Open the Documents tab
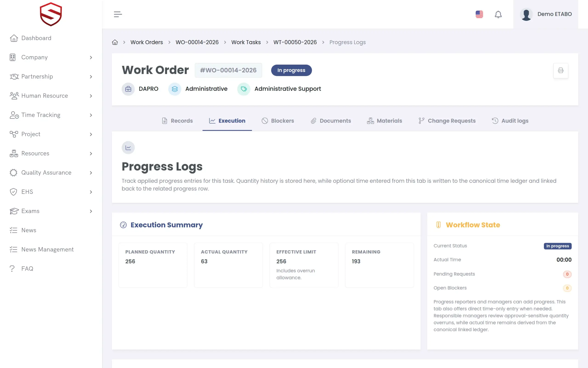Image resolution: width=588 pixels, height=368 pixels. tap(331, 121)
